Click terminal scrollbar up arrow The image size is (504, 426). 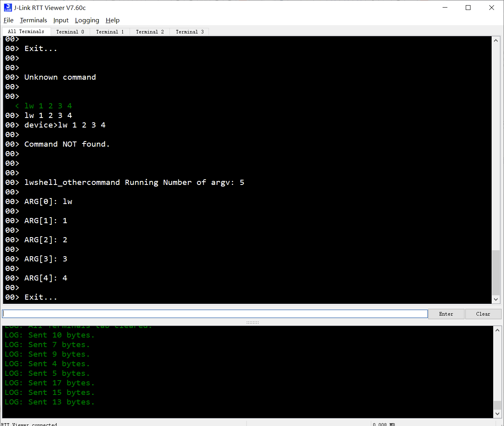coord(496,41)
